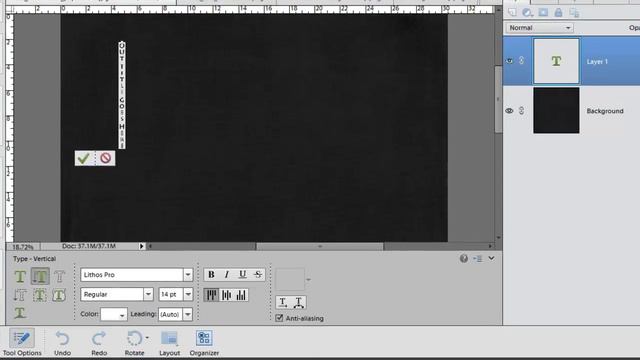
Task: Open the text color picker
Action: (x=114, y=314)
